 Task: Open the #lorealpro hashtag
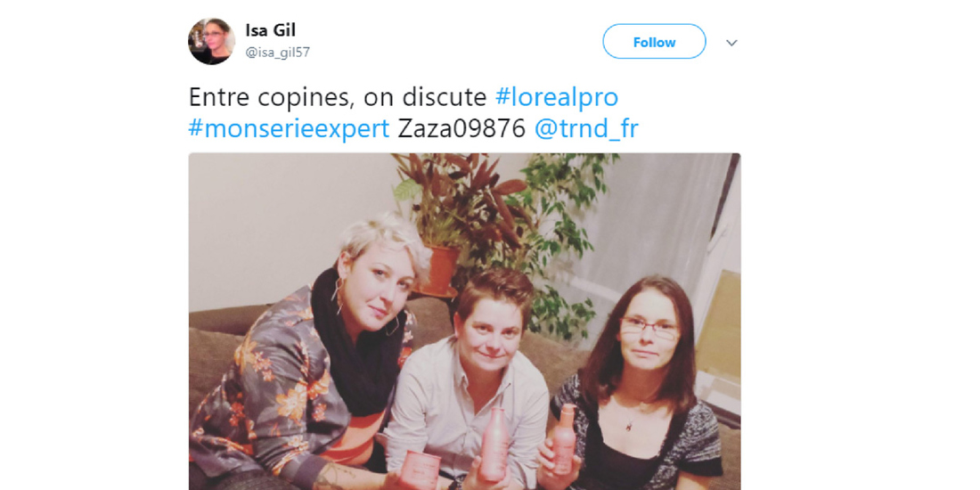[x=556, y=97]
